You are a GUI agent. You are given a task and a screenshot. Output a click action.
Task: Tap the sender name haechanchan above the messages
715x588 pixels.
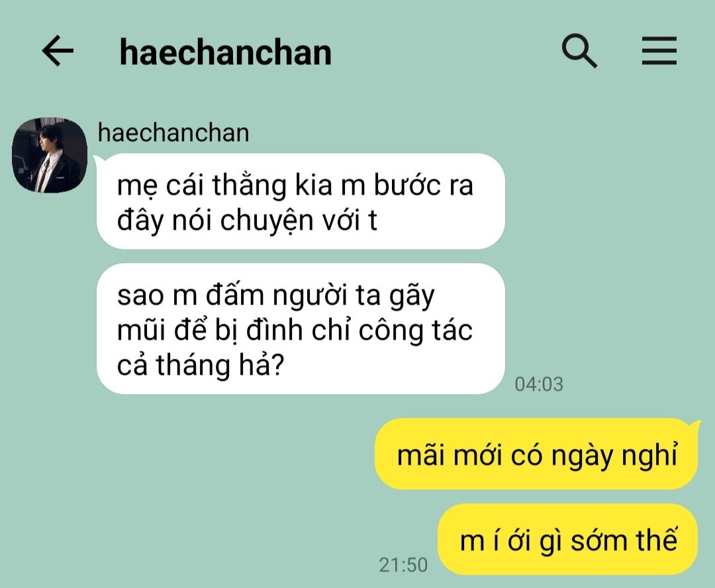pos(173,132)
